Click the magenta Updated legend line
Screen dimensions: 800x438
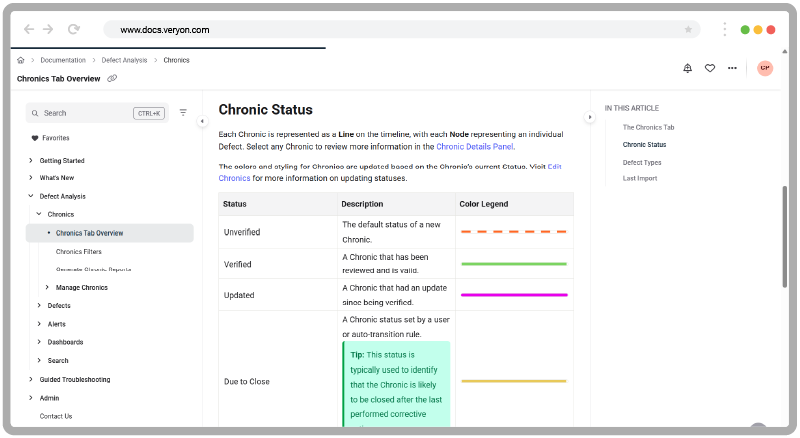[x=514, y=295]
